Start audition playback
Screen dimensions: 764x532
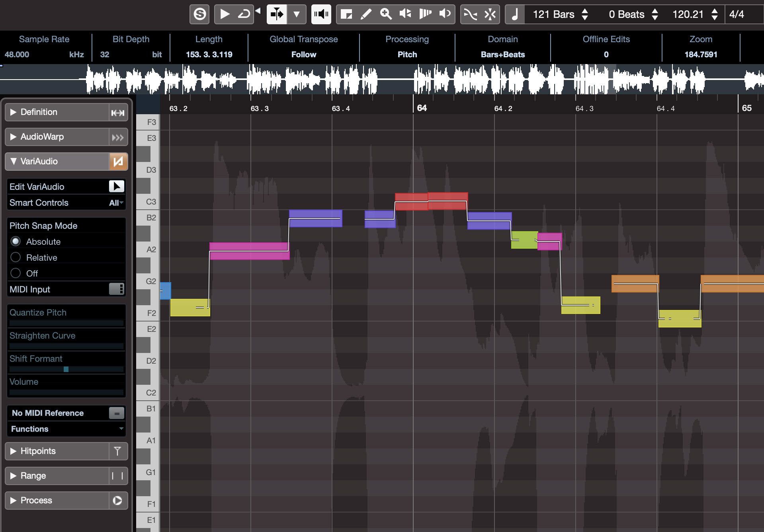pyautogui.click(x=225, y=14)
